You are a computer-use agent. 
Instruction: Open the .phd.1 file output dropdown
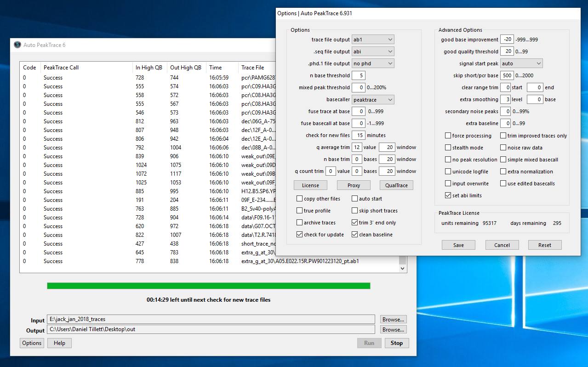coord(373,63)
